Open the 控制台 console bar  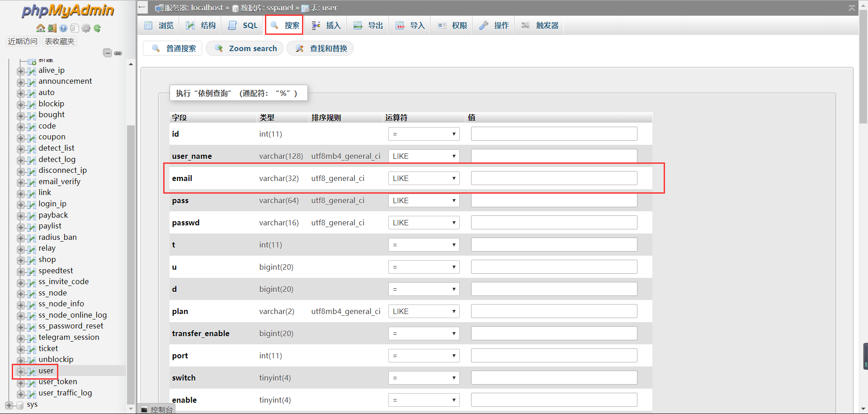click(157, 409)
